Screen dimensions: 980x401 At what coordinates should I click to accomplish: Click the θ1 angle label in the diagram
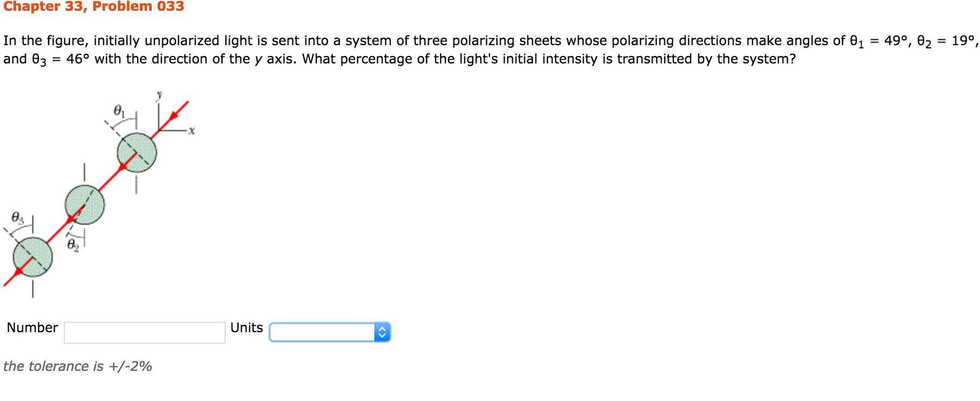pyautogui.click(x=118, y=111)
